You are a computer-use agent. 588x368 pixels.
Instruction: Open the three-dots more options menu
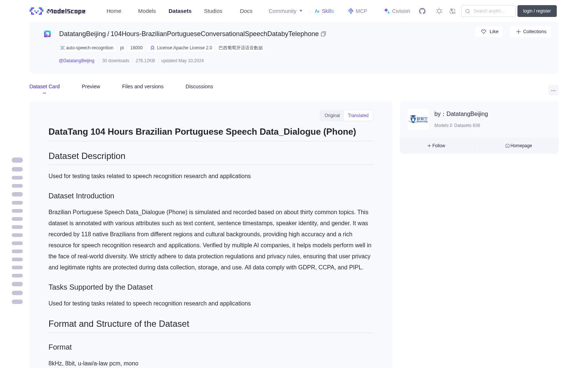[553, 90]
